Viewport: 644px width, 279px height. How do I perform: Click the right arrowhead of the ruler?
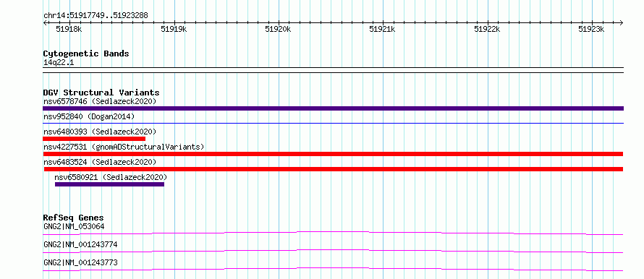click(622, 23)
